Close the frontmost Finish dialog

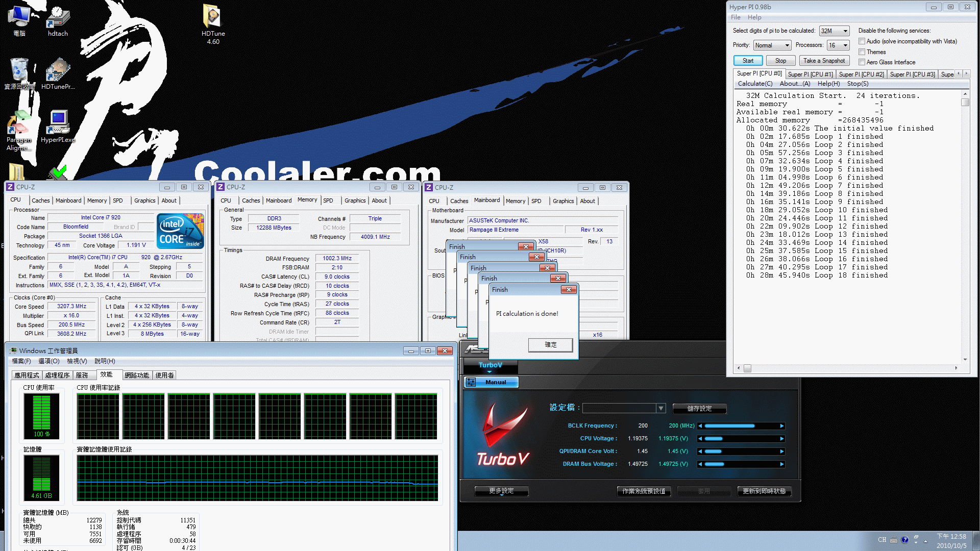tap(569, 290)
